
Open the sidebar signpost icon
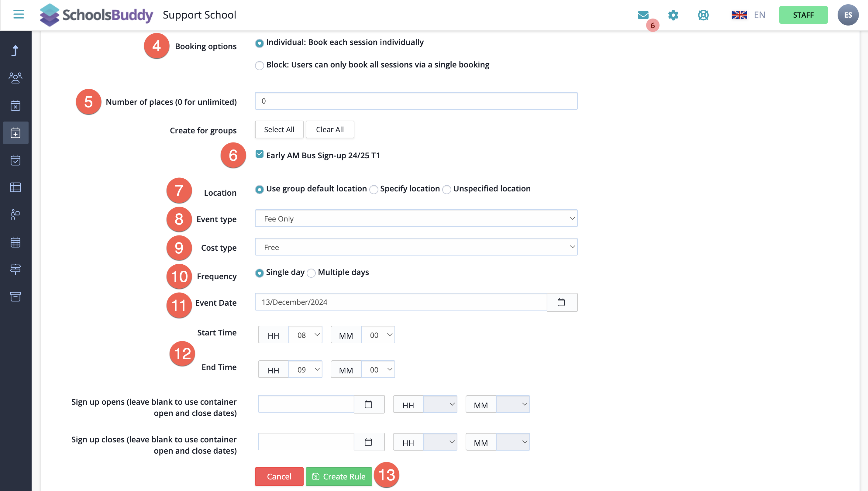pyautogui.click(x=15, y=269)
